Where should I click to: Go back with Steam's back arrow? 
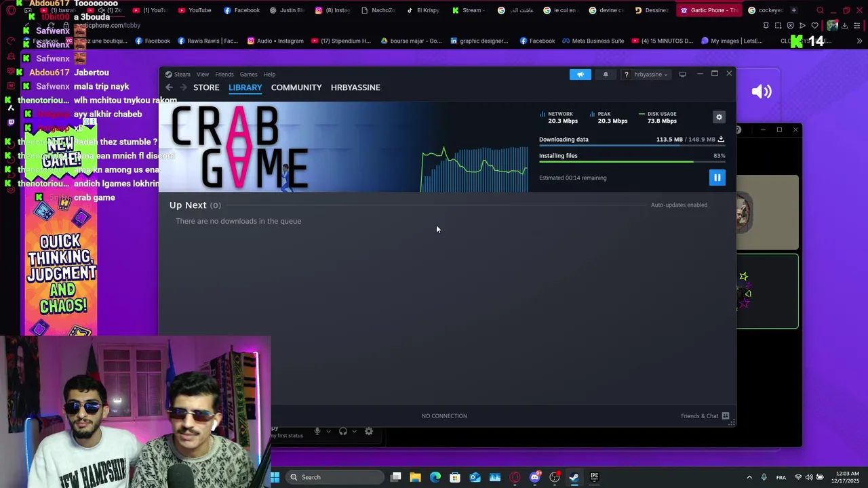point(169,87)
